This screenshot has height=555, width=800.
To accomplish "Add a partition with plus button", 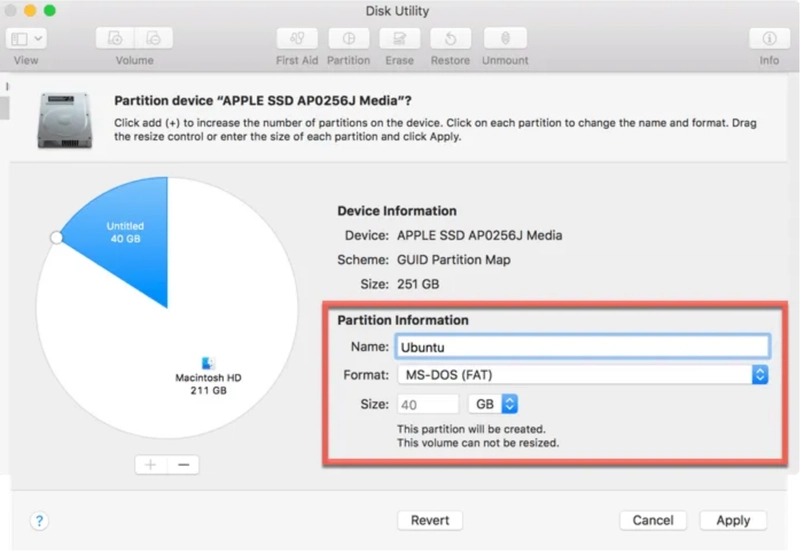I will point(150,465).
